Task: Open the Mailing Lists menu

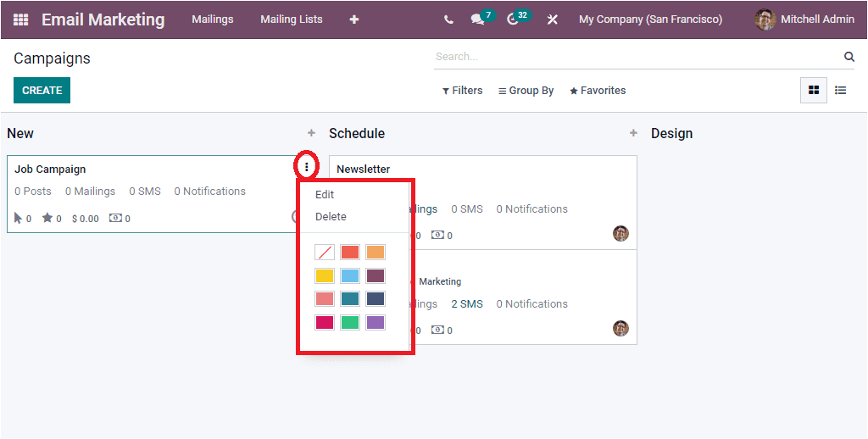Action: (x=292, y=19)
